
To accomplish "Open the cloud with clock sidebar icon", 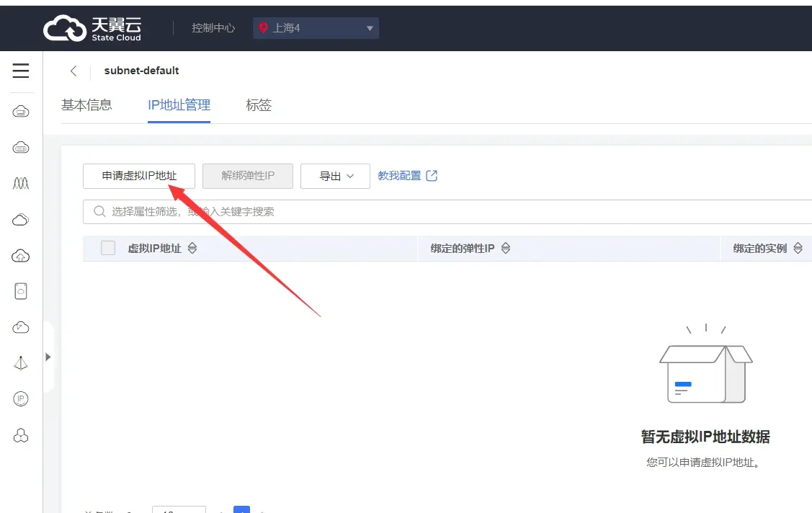I will tap(21, 327).
